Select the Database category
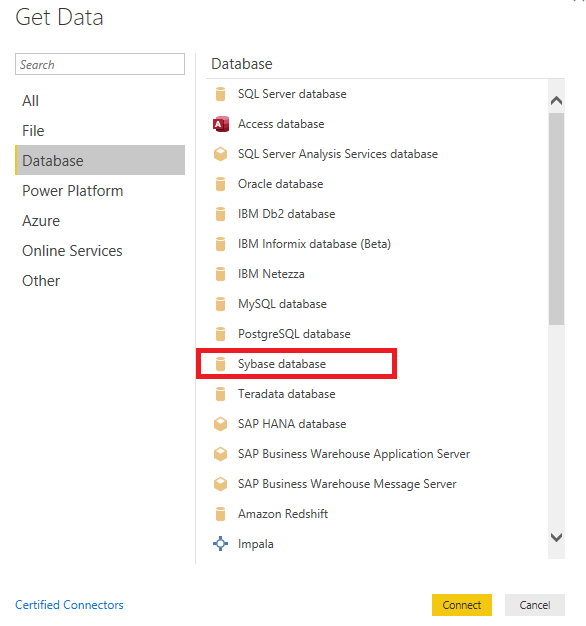Image resolution: width=586 pixels, height=626 pixels. (x=100, y=160)
